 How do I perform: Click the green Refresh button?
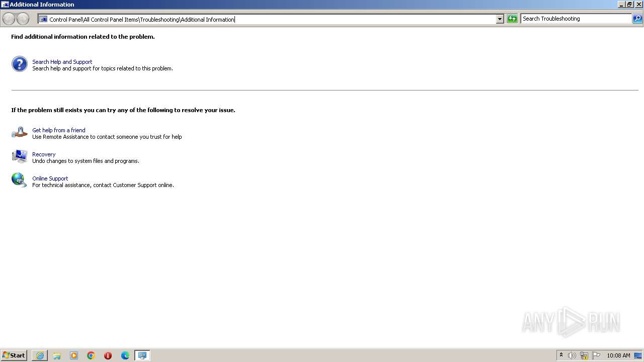512,19
